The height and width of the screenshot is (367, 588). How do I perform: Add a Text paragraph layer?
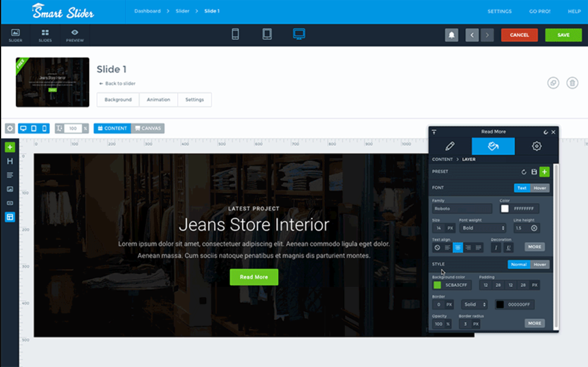[x=10, y=175]
